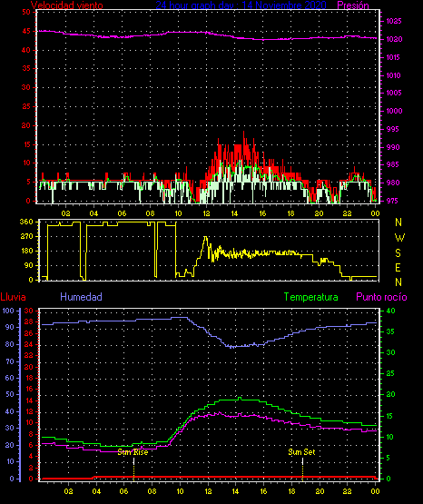Click '25' on the green temperature axis
This screenshot has height=504, width=423.
click(390, 373)
